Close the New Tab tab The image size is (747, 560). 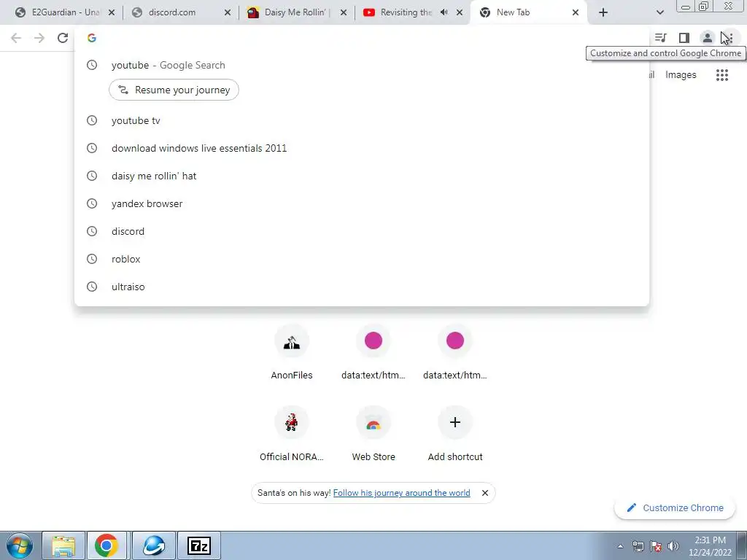coord(576,12)
